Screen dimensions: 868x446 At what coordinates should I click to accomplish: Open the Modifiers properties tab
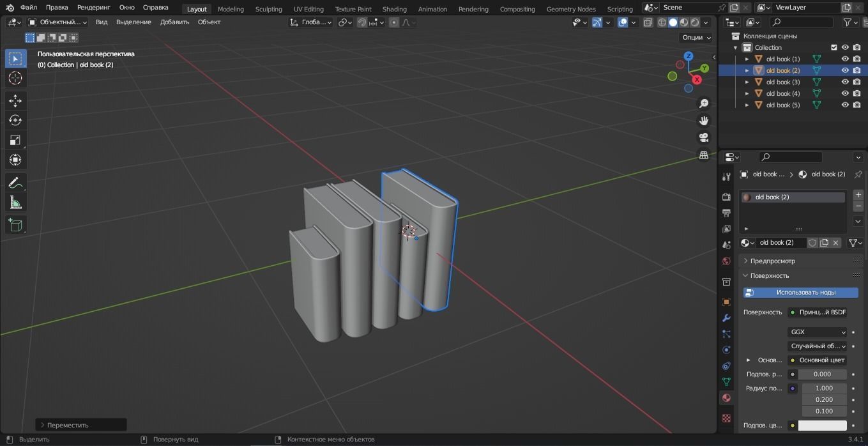pos(726,318)
